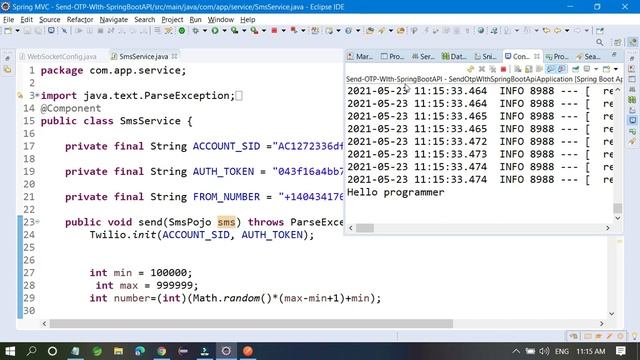Click the green Run toolbar button
Viewport: 640px width, 360px height.
(215, 31)
